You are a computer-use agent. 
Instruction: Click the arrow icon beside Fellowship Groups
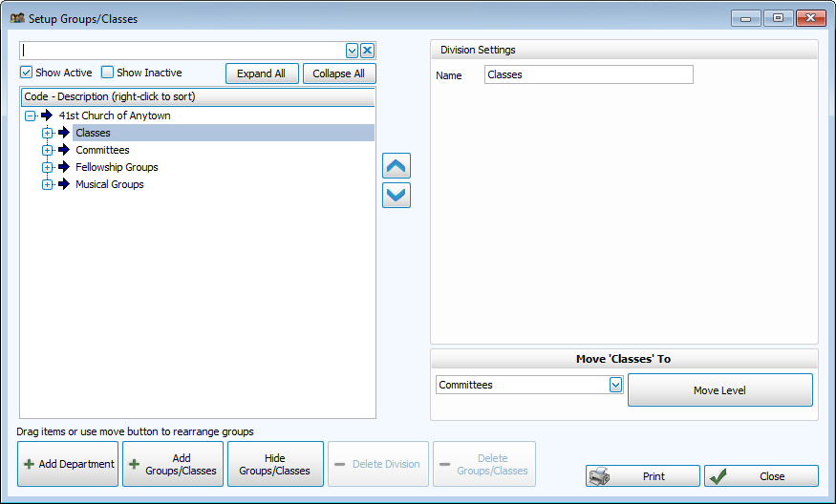pos(64,167)
